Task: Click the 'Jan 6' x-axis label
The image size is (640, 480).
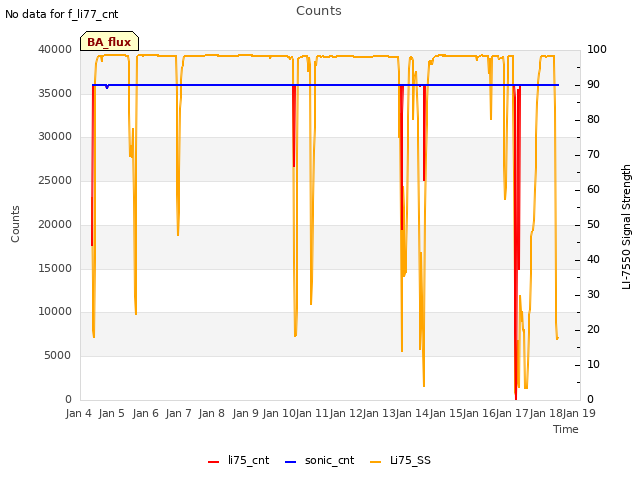Action: [x=145, y=413]
